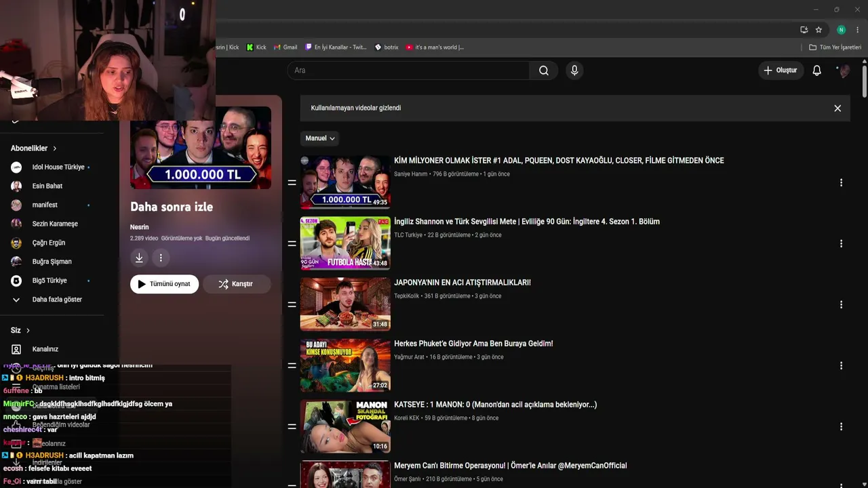Open En İyi Kanallar bookmark
This screenshot has height=488, width=868.
coord(336,47)
